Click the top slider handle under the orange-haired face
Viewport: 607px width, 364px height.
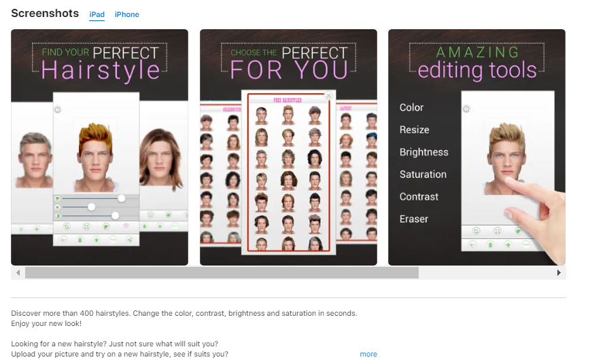pyautogui.click(x=122, y=198)
